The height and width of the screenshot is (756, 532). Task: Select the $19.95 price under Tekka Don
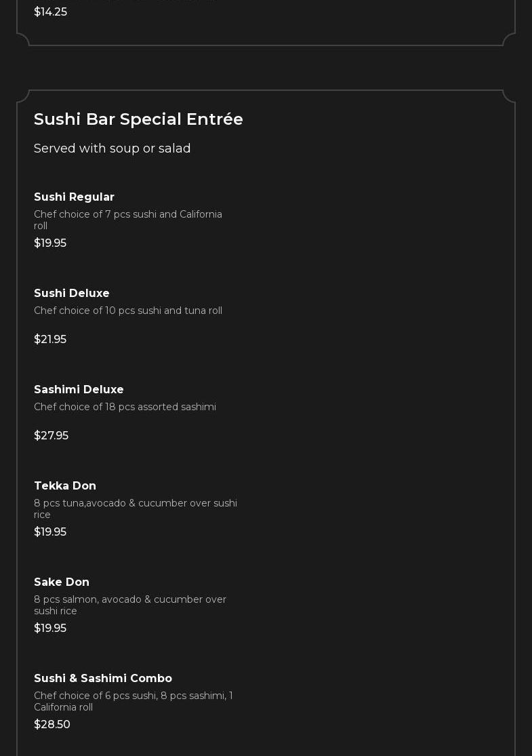click(50, 532)
